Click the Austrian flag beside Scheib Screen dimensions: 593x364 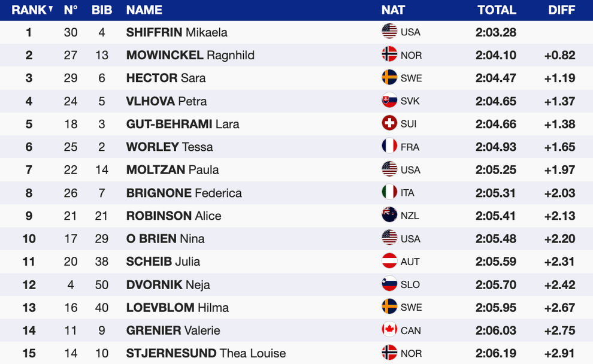point(389,261)
